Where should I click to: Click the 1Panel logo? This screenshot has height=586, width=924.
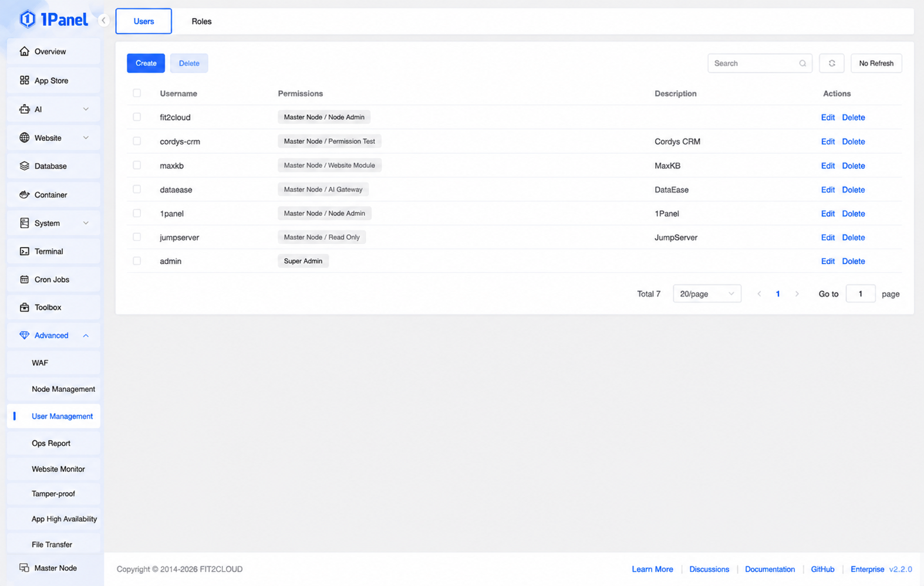53,19
